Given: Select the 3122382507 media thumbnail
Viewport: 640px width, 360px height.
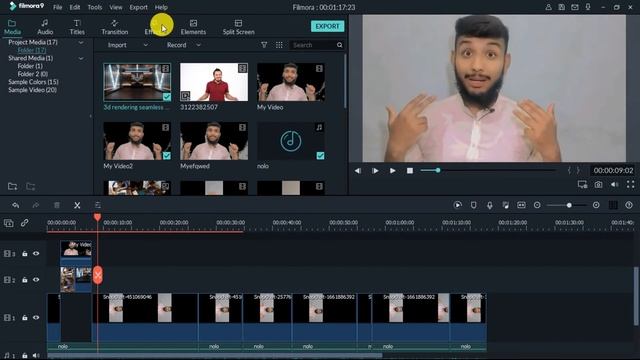Looking at the screenshot, I should tap(214, 82).
